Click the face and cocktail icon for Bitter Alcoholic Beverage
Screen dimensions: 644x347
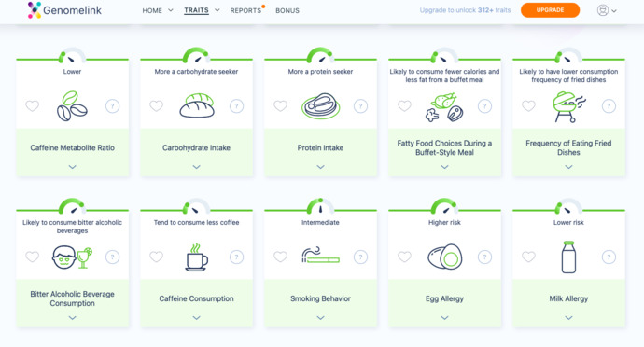coord(72,257)
